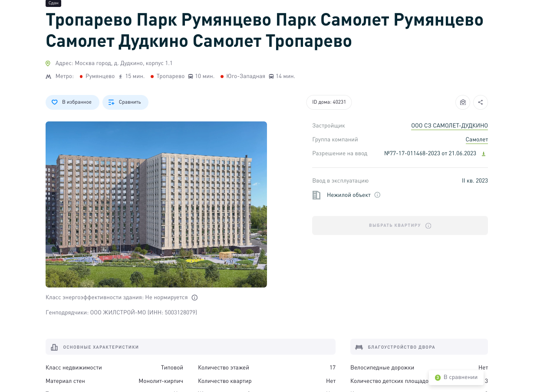Click the Благоустройство двора section header
560x392 pixels.
[x=419, y=347]
